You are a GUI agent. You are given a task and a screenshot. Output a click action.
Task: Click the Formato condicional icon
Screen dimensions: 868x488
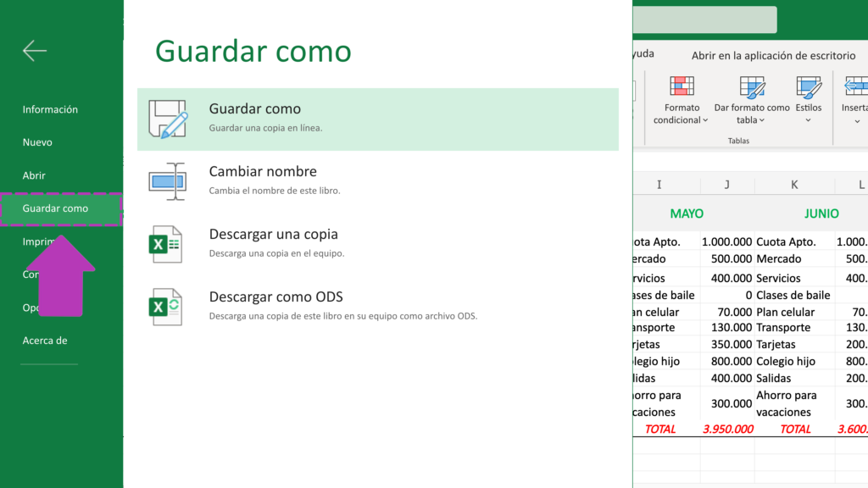click(682, 87)
